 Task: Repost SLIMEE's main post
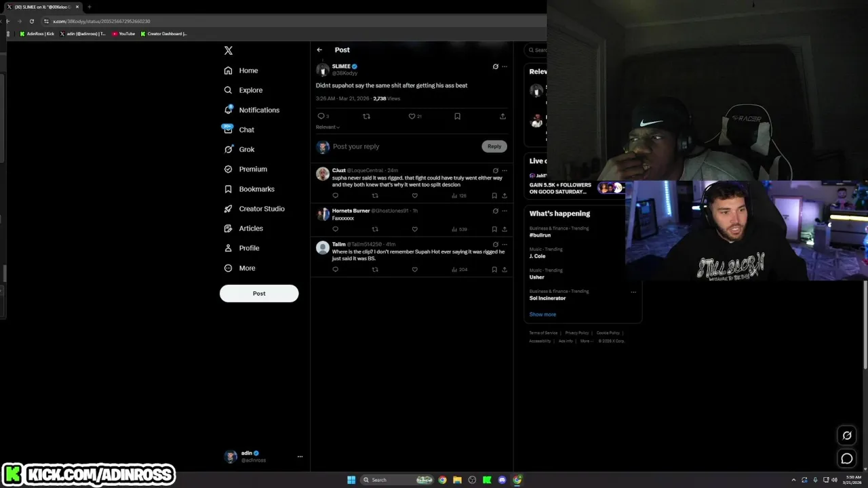coord(366,116)
